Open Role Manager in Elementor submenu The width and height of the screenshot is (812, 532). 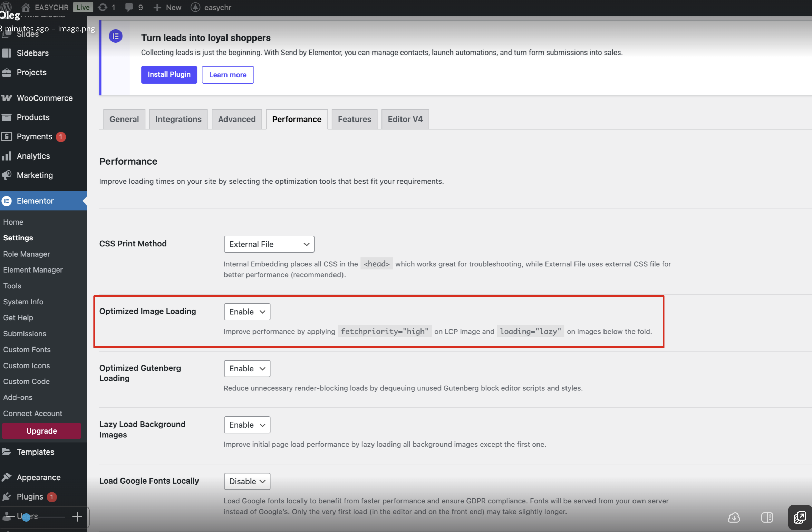27,254
